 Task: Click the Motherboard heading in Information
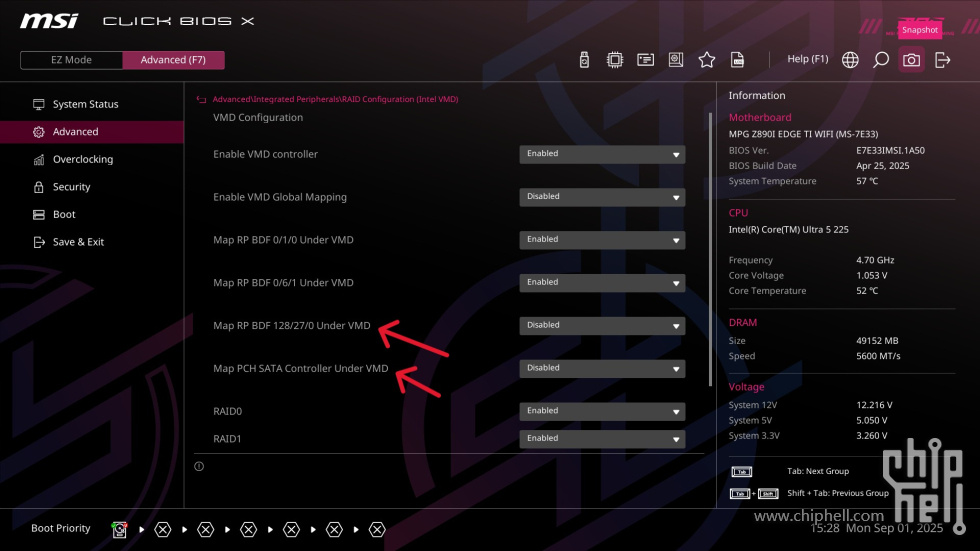759,117
